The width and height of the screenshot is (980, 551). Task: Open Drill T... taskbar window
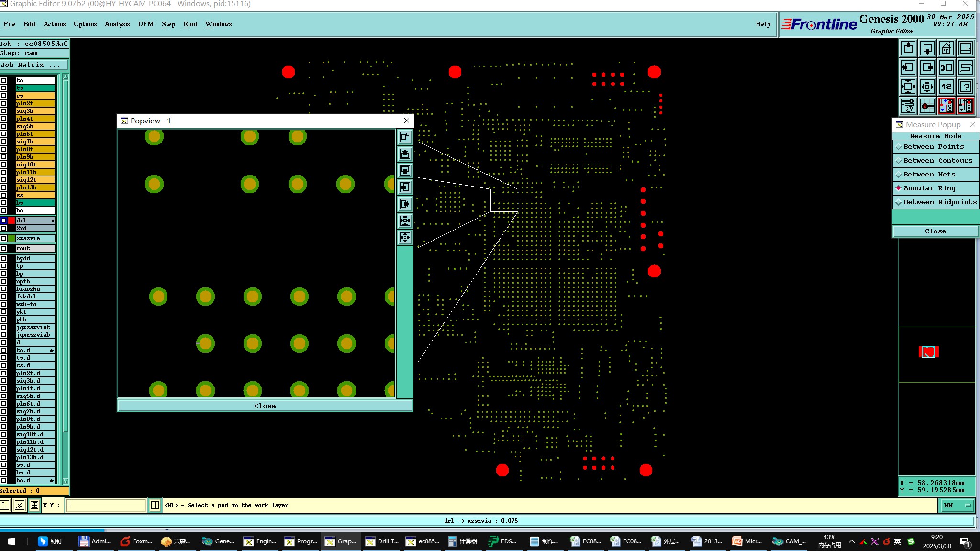(382, 541)
